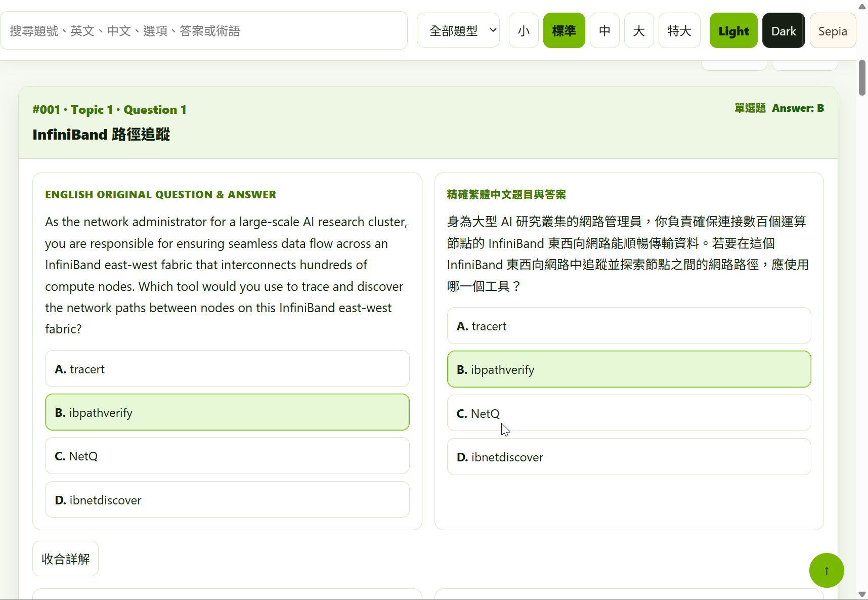Image resolution: width=868 pixels, height=600 pixels.
Task: Switch to Sepia theme
Action: click(833, 31)
